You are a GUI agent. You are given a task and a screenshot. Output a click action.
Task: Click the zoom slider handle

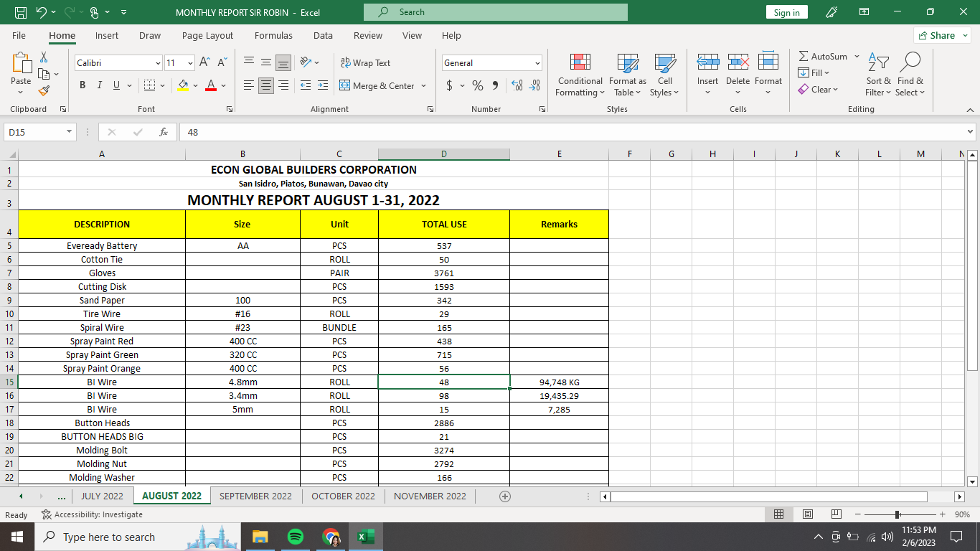[x=897, y=514]
